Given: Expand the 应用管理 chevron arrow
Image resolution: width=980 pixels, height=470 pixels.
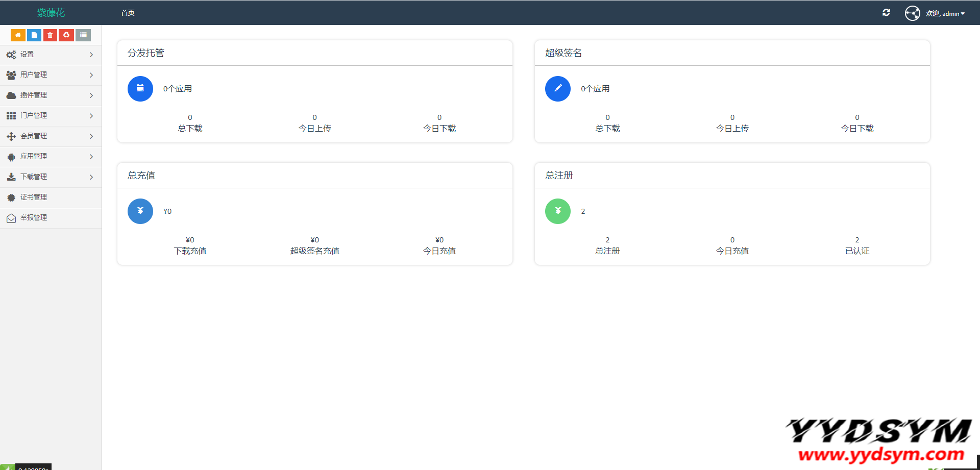Looking at the screenshot, I should pos(91,157).
